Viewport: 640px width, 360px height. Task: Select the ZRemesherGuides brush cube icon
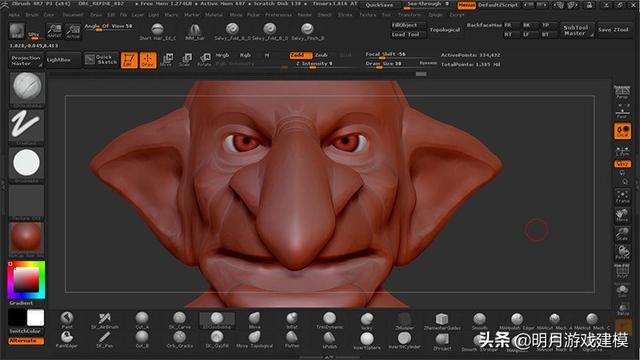[442, 320]
